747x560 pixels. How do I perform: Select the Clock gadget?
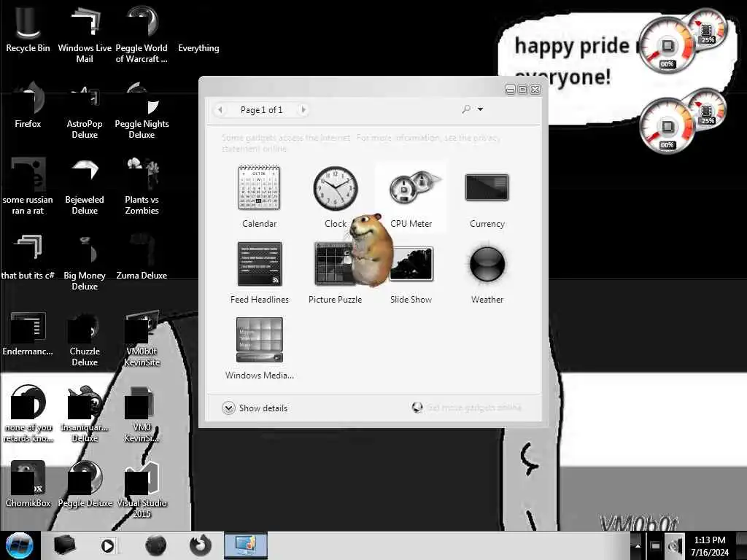(x=336, y=196)
